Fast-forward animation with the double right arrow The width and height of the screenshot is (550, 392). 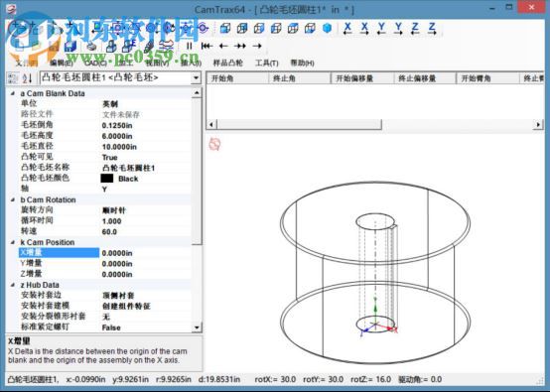click(240, 46)
